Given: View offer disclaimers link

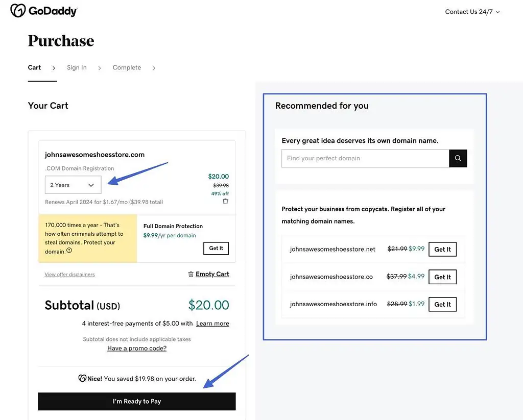Looking at the screenshot, I should [69, 275].
